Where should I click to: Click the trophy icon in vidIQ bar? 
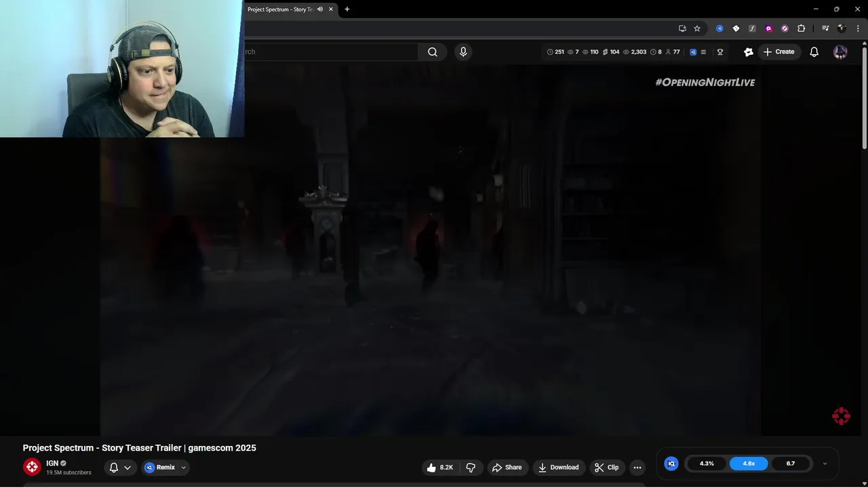tap(720, 52)
